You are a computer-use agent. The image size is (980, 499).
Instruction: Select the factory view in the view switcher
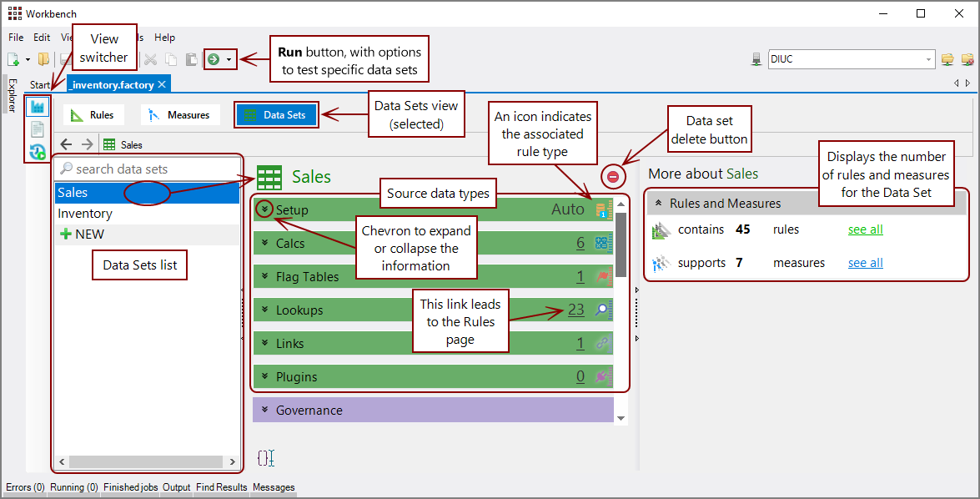tap(38, 106)
